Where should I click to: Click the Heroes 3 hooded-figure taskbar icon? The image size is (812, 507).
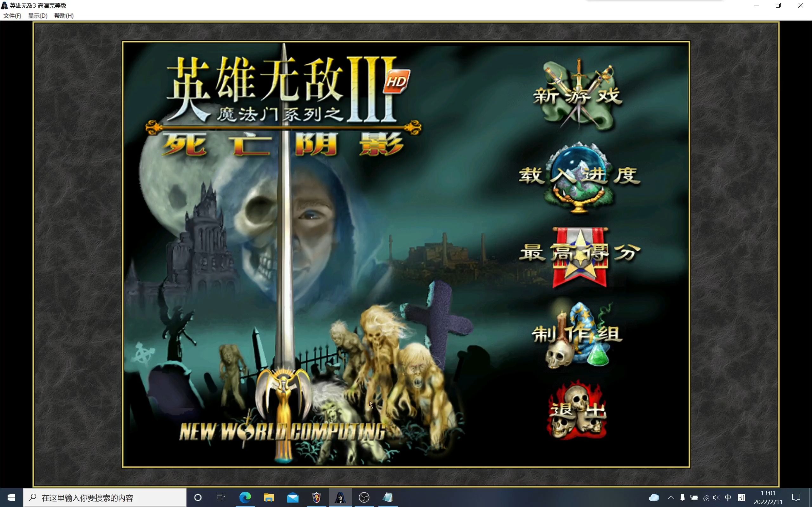[x=340, y=497]
